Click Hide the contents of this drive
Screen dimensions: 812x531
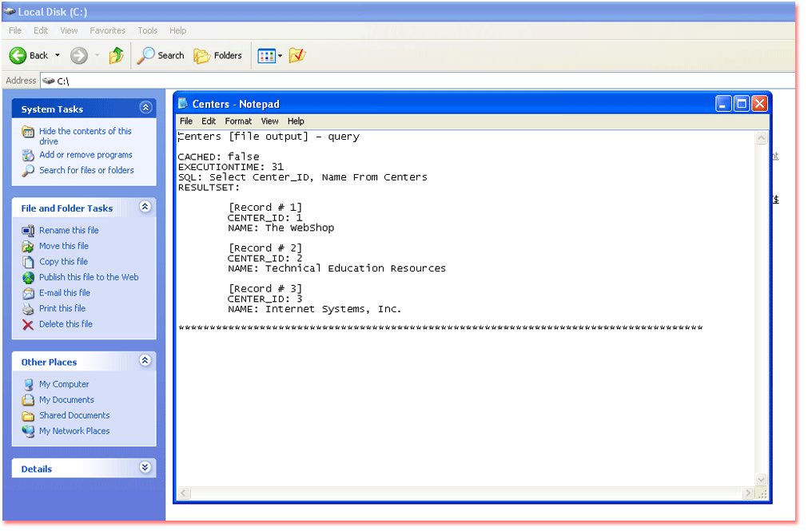pyautogui.click(x=86, y=136)
